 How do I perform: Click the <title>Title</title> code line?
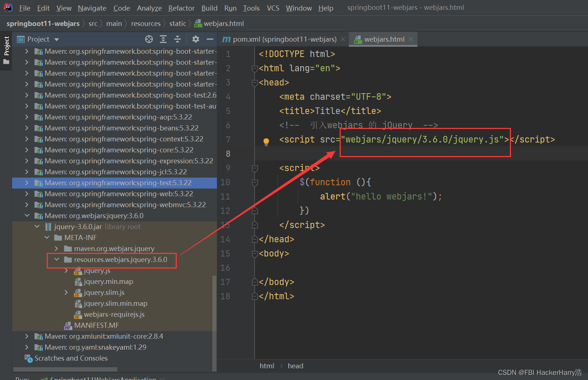[330, 111]
